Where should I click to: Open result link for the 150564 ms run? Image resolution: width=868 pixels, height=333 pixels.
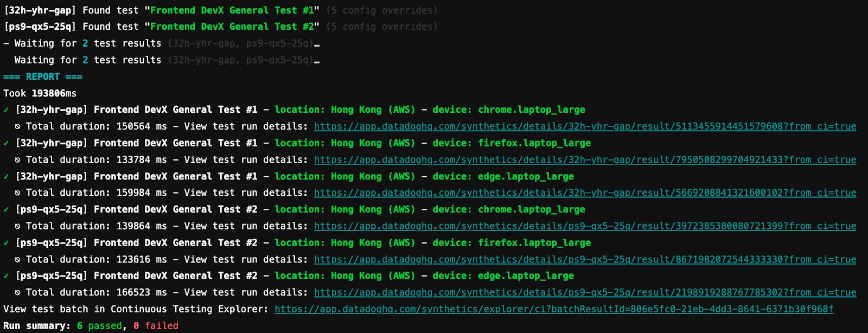point(585,126)
